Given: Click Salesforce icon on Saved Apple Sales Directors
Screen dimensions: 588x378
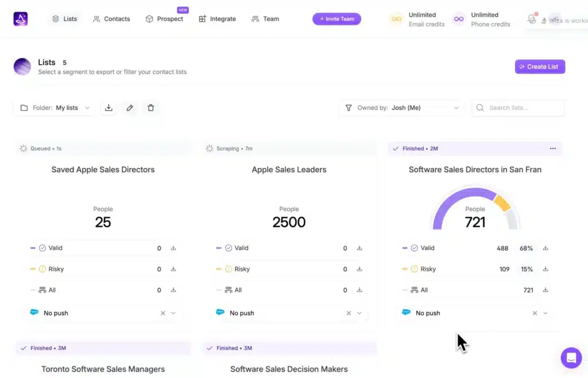Looking at the screenshot, I should click(x=34, y=312).
